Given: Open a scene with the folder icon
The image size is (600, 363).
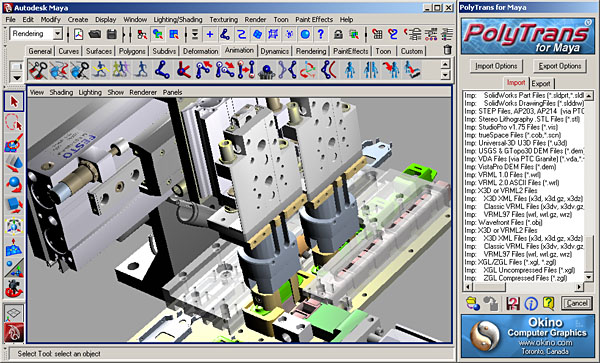Looking at the screenshot, I should coord(95,34).
